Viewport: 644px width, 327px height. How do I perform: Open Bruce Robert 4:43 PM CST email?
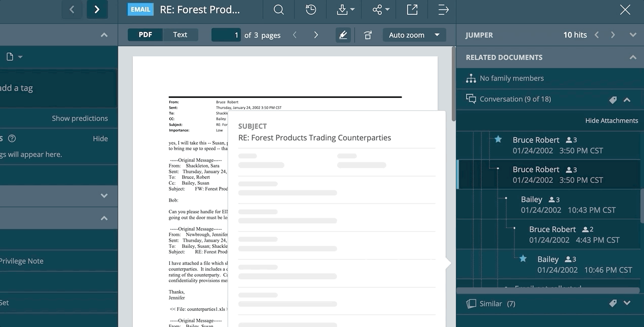[x=548, y=235]
